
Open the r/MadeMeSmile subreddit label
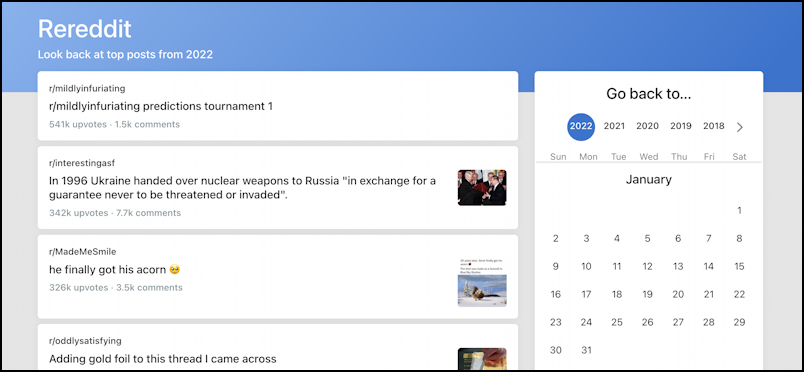[x=83, y=252]
